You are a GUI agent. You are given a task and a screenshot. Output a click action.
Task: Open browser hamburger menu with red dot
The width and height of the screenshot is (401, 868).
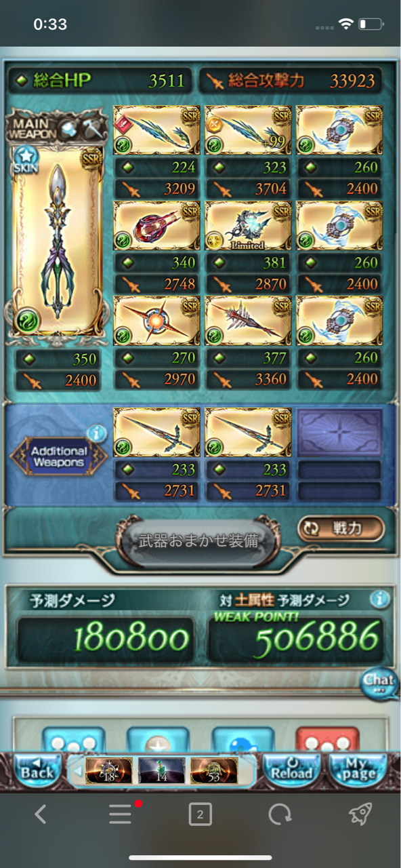point(122,814)
